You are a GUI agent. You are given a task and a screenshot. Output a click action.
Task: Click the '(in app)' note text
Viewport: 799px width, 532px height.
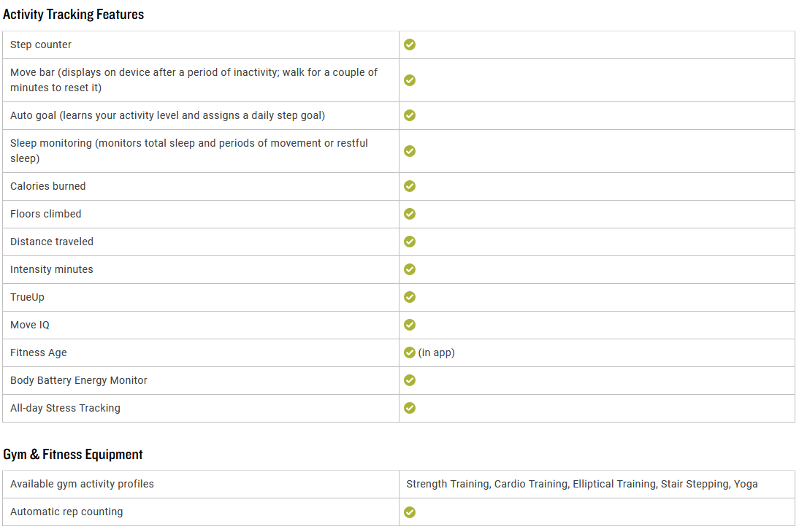click(x=437, y=352)
